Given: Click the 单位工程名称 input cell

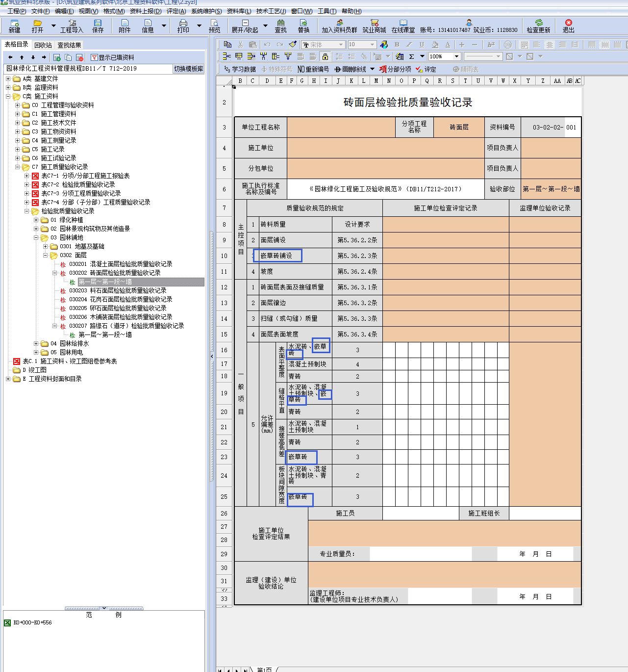Looking at the screenshot, I should (x=341, y=127).
